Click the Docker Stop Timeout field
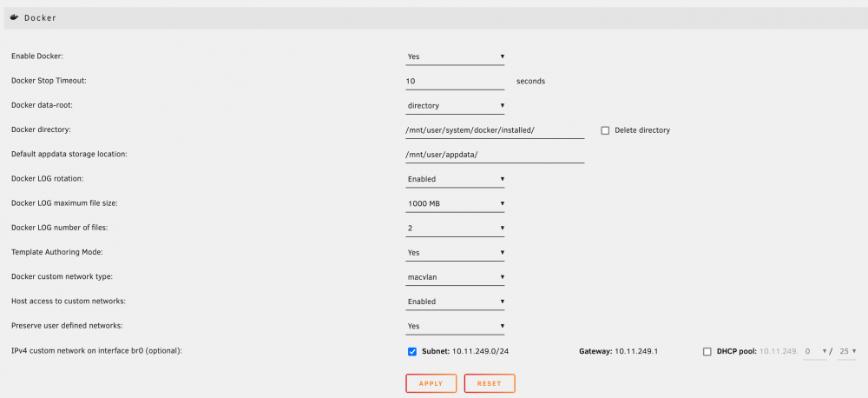Viewport: 868px width, 398px height. pyautogui.click(x=455, y=81)
